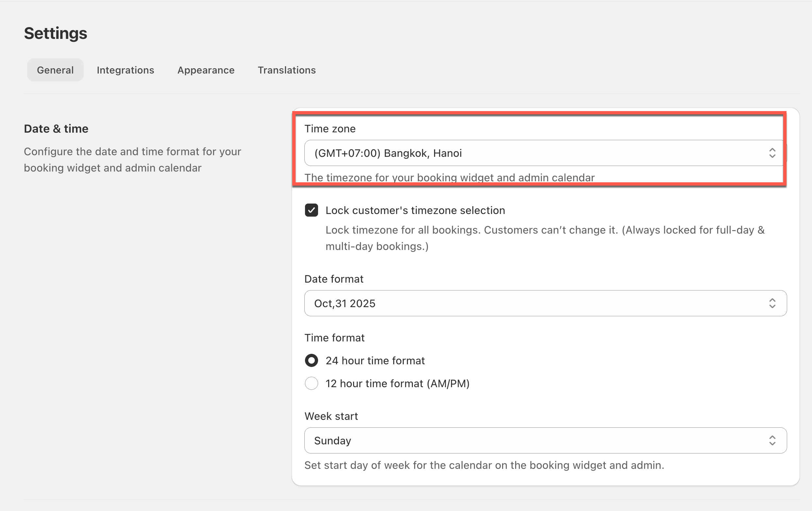Click the Settings page heading
Image resolution: width=812 pixels, height=511 pixels.
point(55,33)
